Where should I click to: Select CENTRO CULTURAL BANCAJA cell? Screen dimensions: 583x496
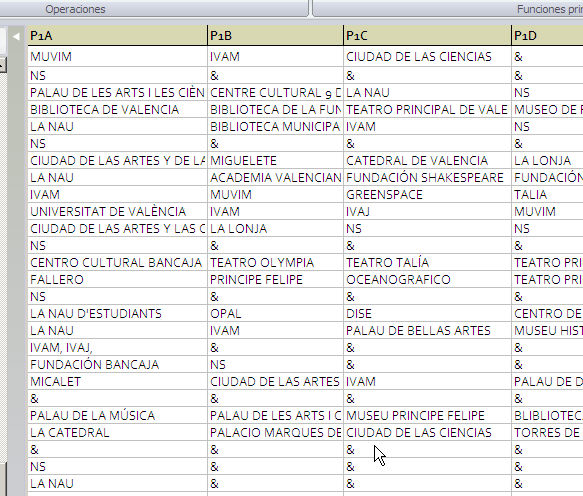point(117,263)
